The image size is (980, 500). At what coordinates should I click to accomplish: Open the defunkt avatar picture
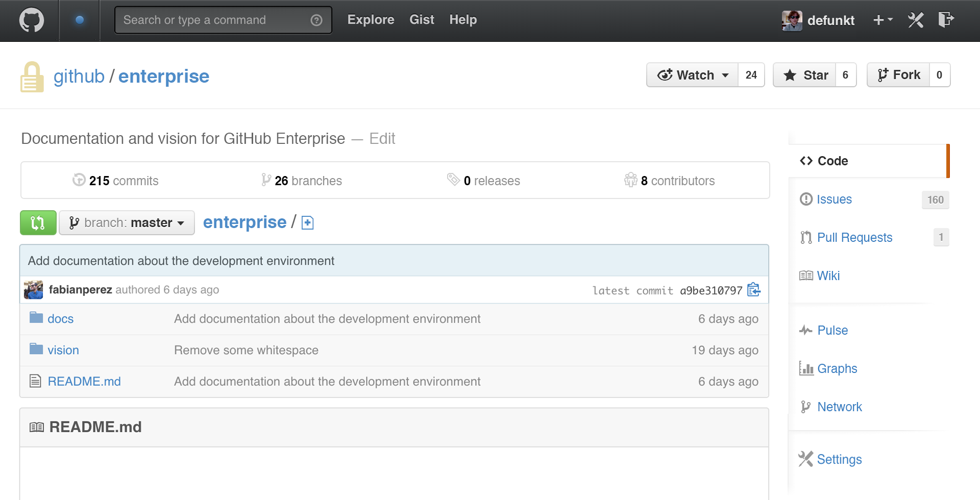(792, 20)
